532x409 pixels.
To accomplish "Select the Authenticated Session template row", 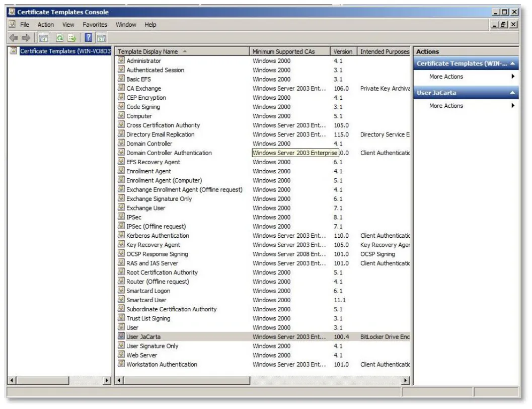I will [263, 70].
